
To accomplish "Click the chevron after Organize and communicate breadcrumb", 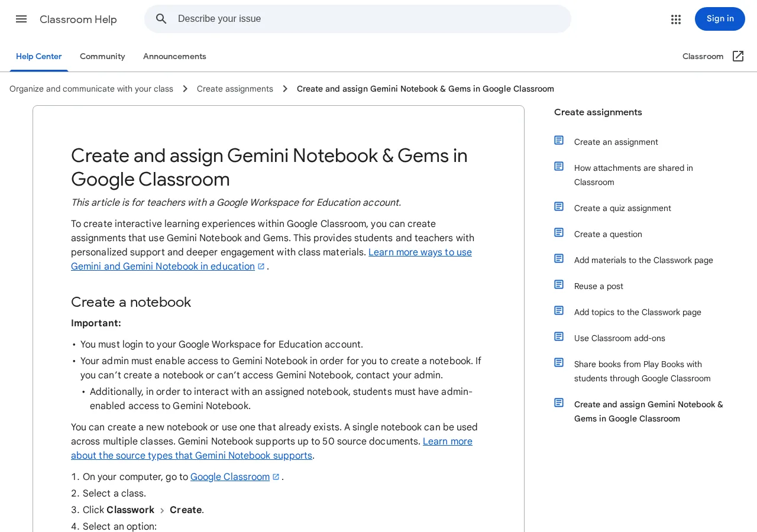I will [185, 89].
